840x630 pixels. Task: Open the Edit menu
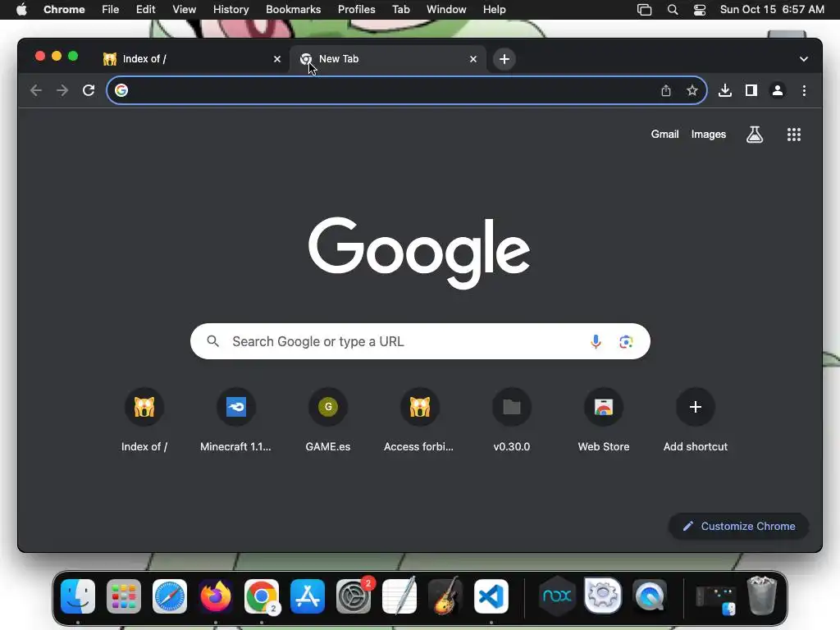145,10
